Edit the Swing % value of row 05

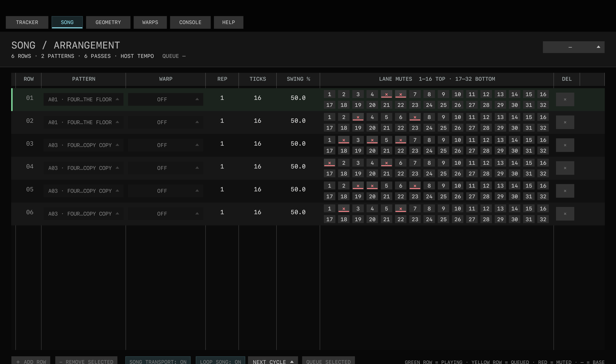(298, 189)
